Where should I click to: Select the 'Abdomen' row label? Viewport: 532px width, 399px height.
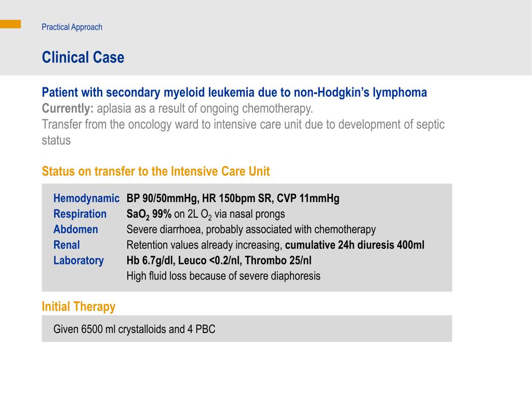coord(76,229)
